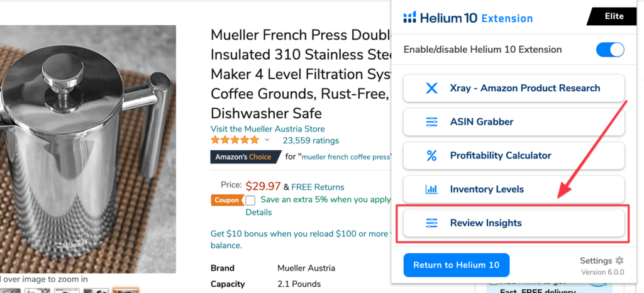Check the 5% coupon checkbox
The width and height of the screenshot is (644, 293).
pos(250,201)
